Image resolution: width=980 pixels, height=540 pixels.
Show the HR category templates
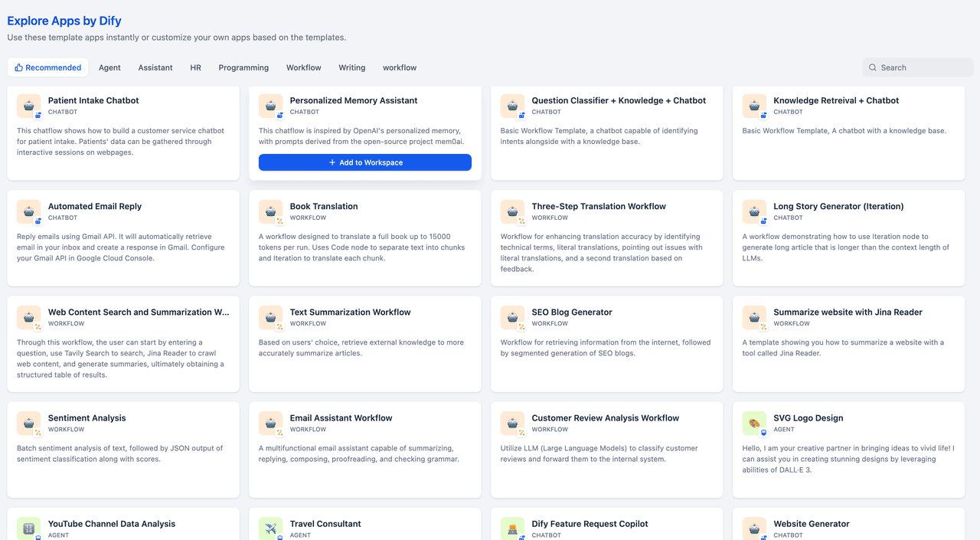(195, 67)
